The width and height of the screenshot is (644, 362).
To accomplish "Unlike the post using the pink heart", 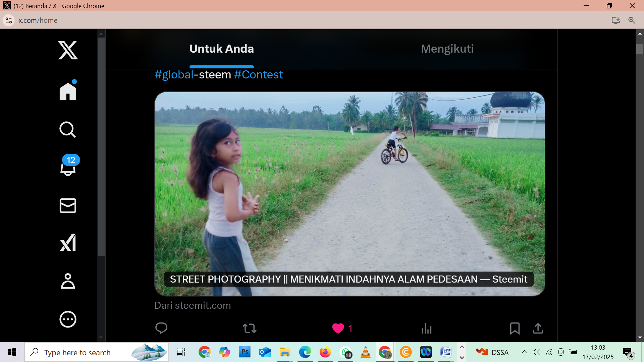I will point(338,328).
